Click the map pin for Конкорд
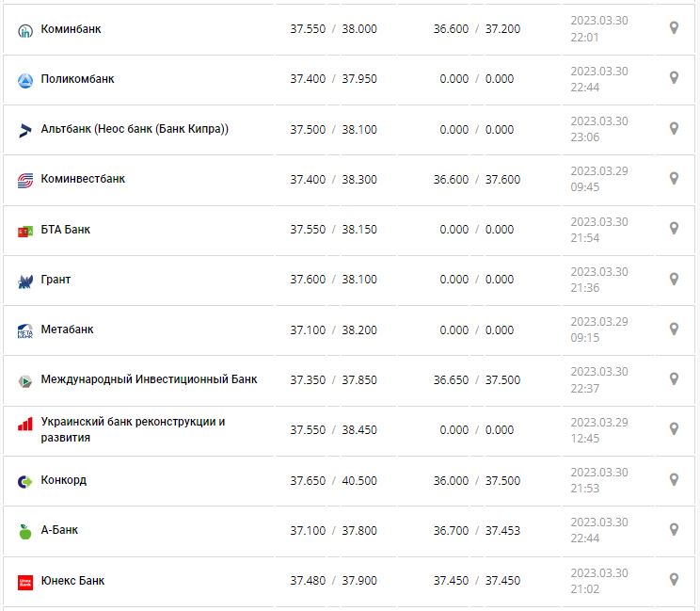Screen dimensions: 700x611 click(674, 479)
